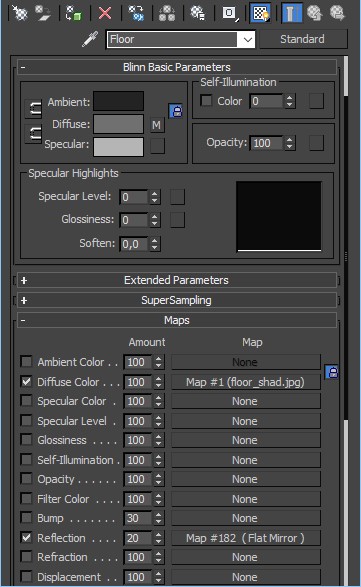This screenshot has height=587, width=361.
Task: Click the Self-Illumination Color value field
Action: (266, 101)
